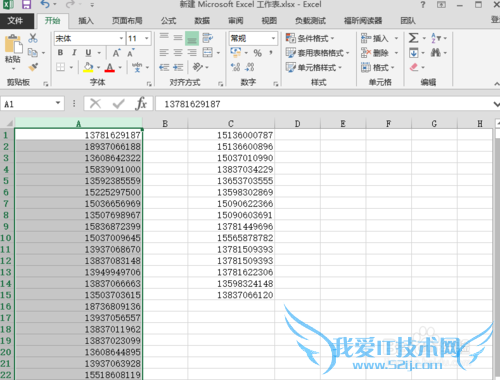
Task: Open font color dropdown arrow
Action: click(120, 68)
